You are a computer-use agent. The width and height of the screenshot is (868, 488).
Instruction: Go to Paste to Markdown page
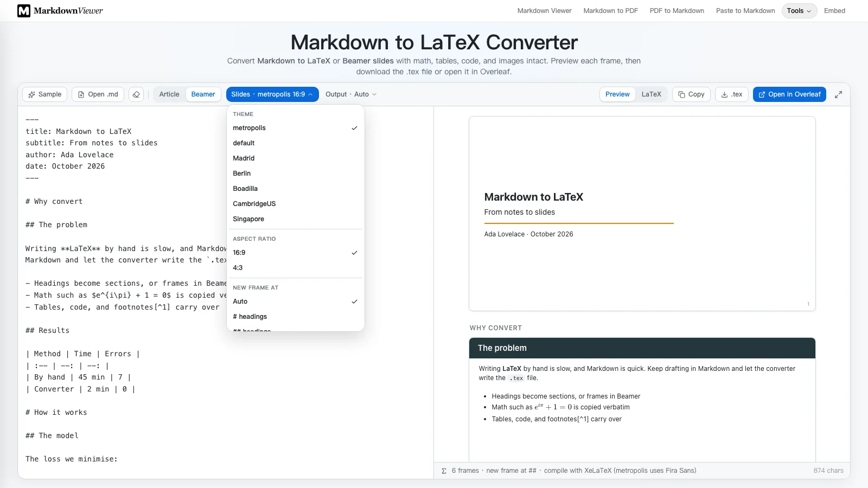point(745,11)
